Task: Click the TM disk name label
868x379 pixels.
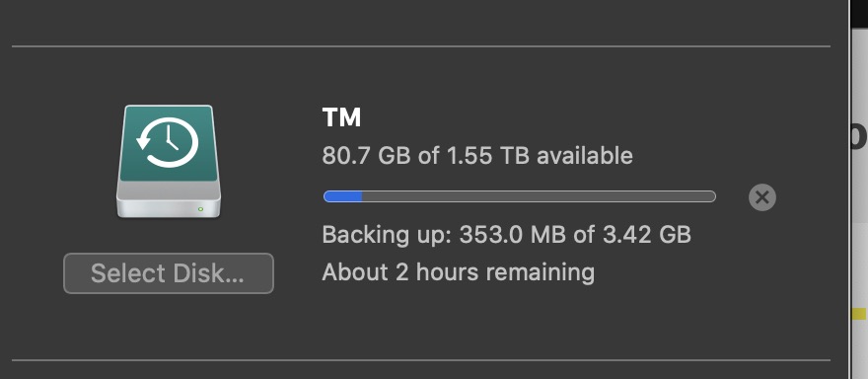Action: pos(341,117)
